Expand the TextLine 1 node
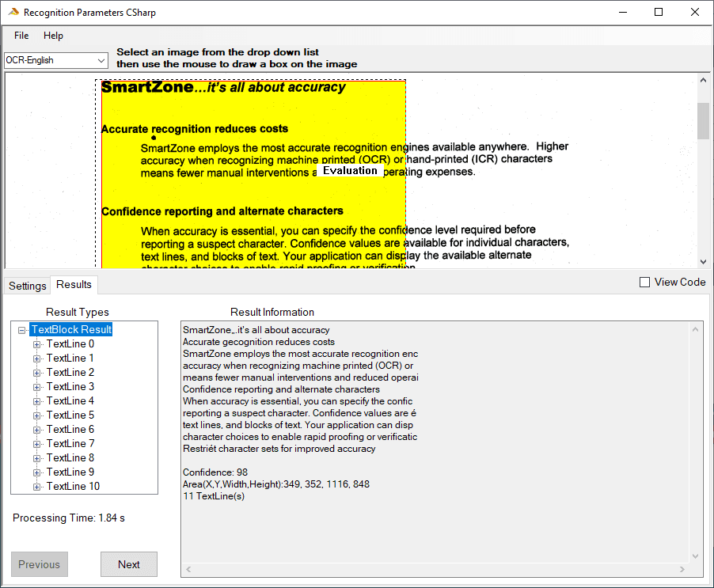714x588 pixels. [x=36, y=358]
